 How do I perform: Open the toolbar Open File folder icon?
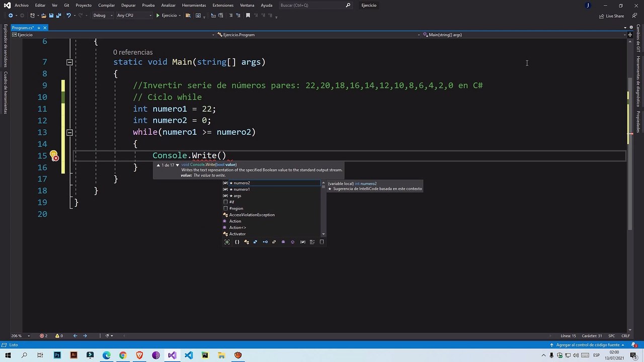tap(44, 16)
